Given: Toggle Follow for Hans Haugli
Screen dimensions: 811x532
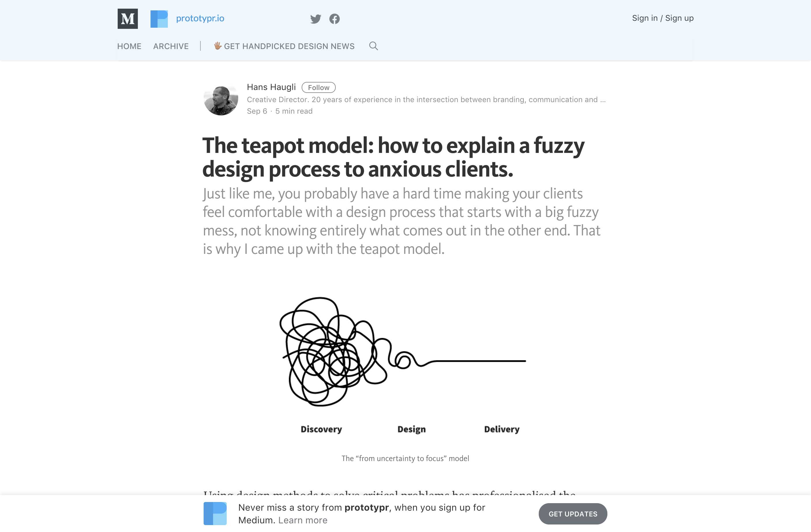Looking at the screenshot, I should pyautogui.click(x=318, y=88).
